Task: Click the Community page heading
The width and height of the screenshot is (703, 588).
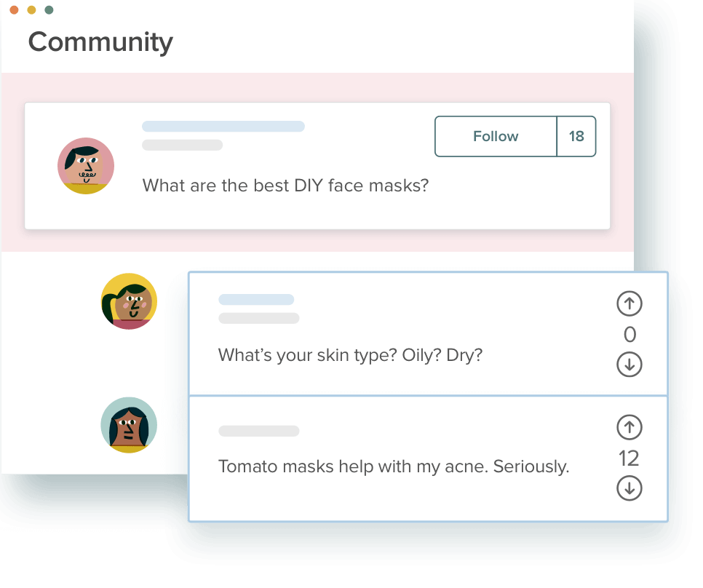Action: (x=100, y=42)
